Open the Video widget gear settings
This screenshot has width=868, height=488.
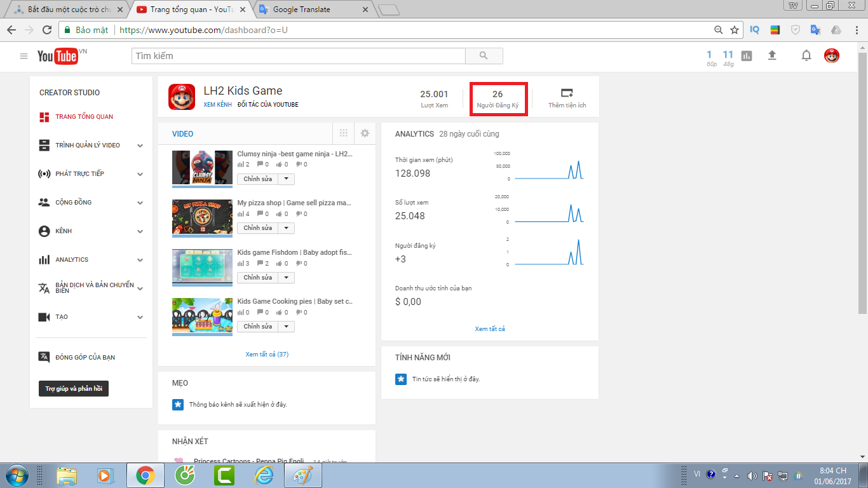point(365,133)
